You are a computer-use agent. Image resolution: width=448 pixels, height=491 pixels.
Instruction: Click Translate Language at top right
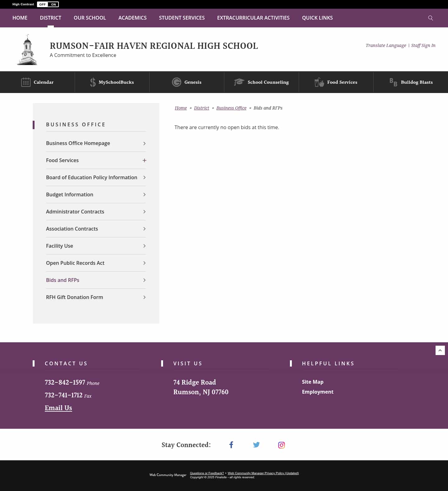coord(386,45)
